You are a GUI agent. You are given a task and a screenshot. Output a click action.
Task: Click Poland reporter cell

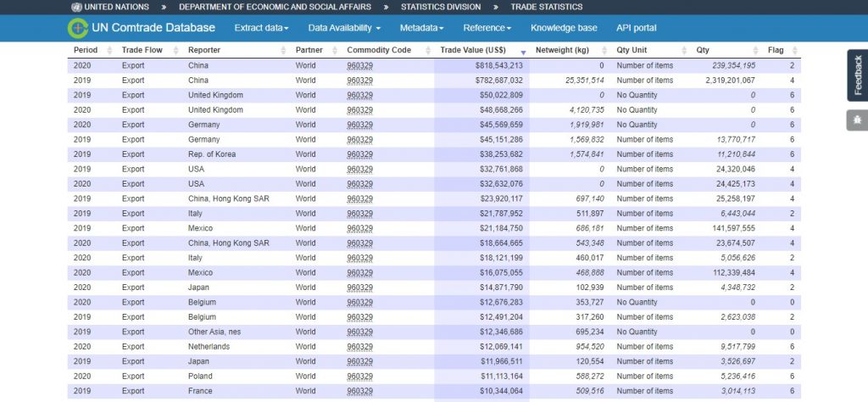point(199,376)
